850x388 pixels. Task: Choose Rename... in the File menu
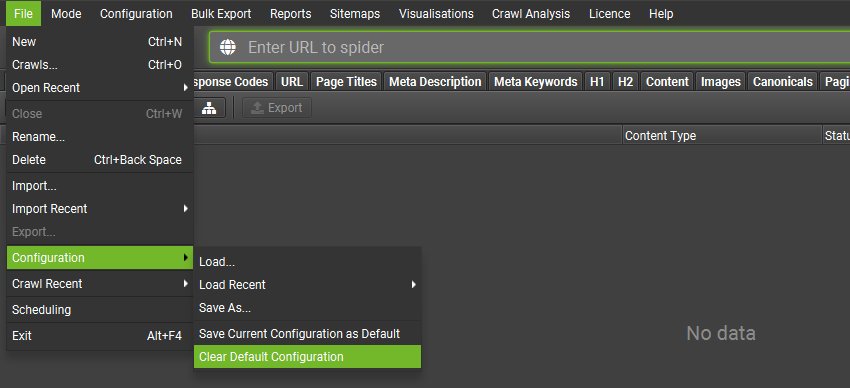click(x=100, y=137)
